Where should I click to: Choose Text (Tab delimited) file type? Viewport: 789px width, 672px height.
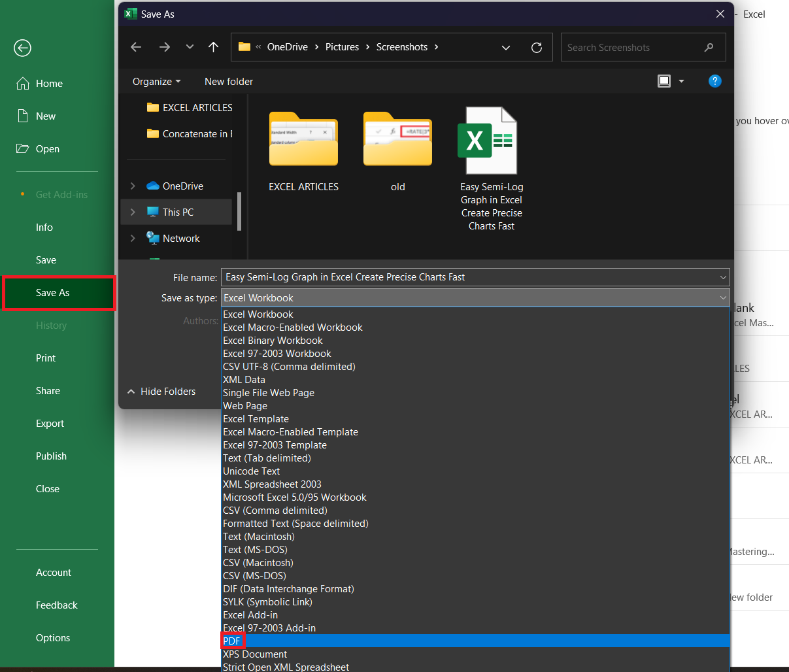pos(475,458)
